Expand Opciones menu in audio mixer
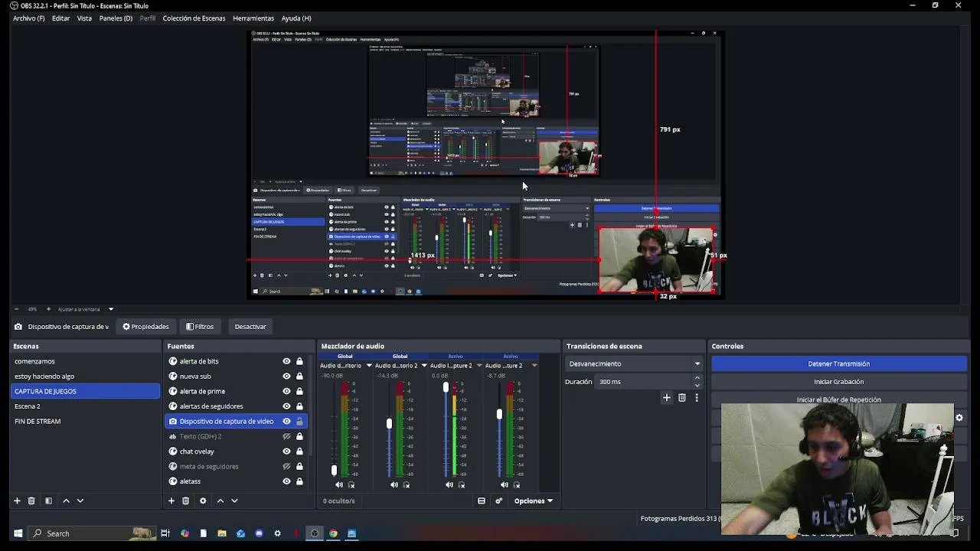Viewport: 980px width, 551px height. coord(533,500)
